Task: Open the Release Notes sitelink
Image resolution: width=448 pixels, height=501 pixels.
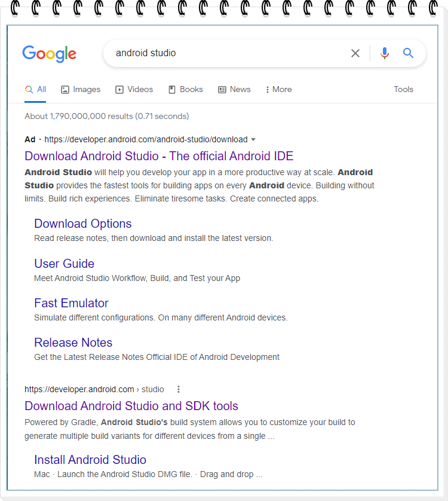Action: (73, 343)
